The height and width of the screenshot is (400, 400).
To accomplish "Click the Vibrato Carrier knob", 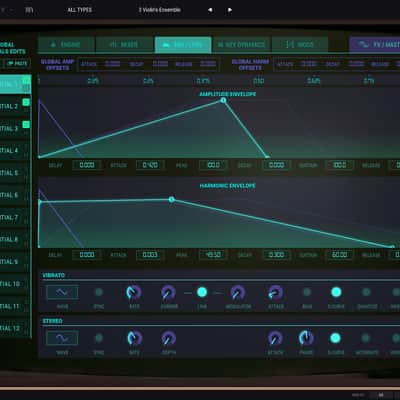I will click(169, 293).
